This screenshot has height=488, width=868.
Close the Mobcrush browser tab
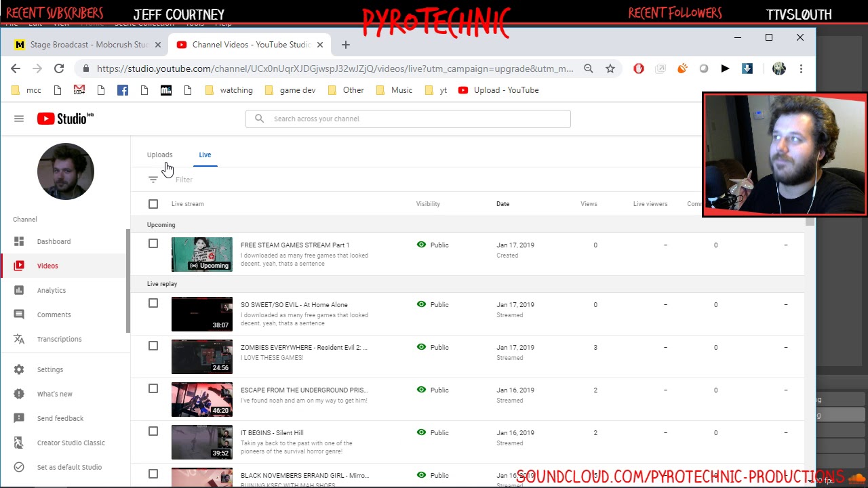[158, 45]
